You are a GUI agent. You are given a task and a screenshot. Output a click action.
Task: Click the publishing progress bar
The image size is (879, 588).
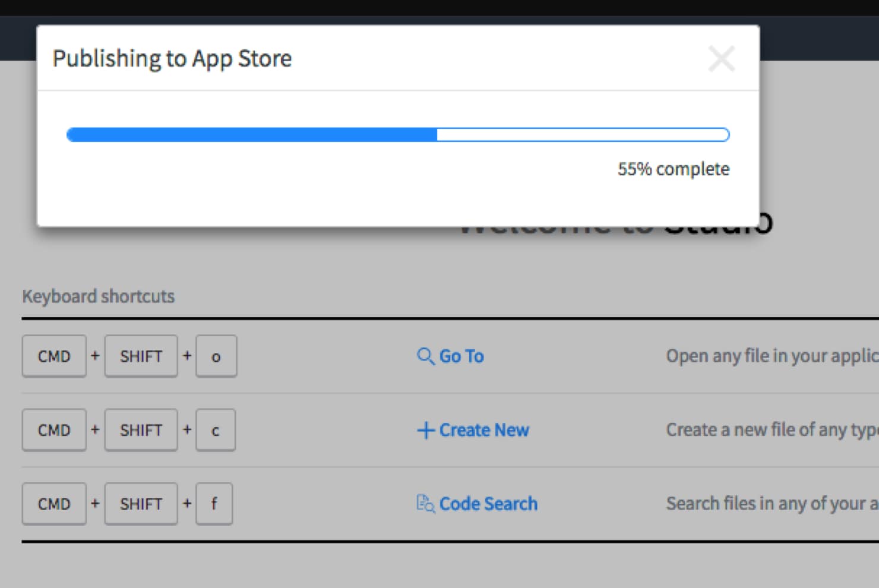click(398, 135)
